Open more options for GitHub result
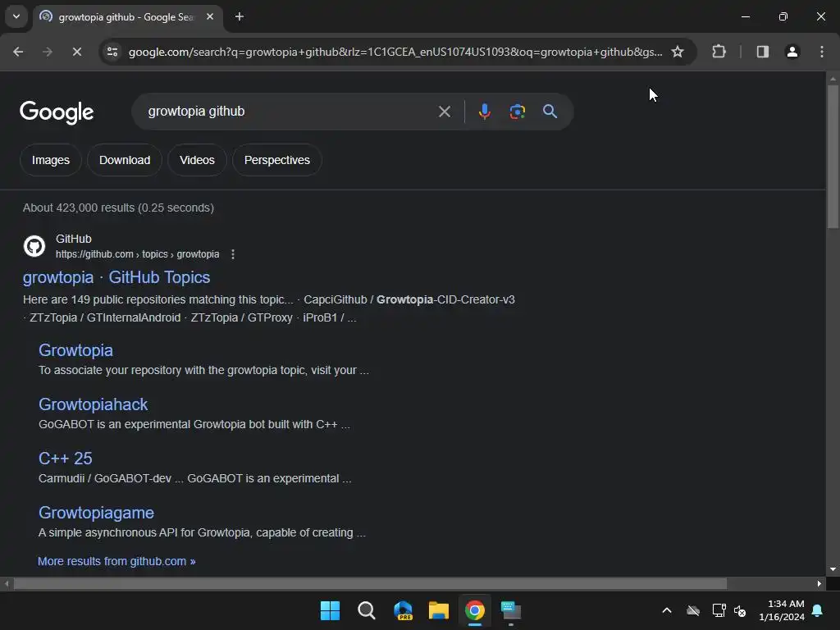840x630 pixels. click(233, 254)
